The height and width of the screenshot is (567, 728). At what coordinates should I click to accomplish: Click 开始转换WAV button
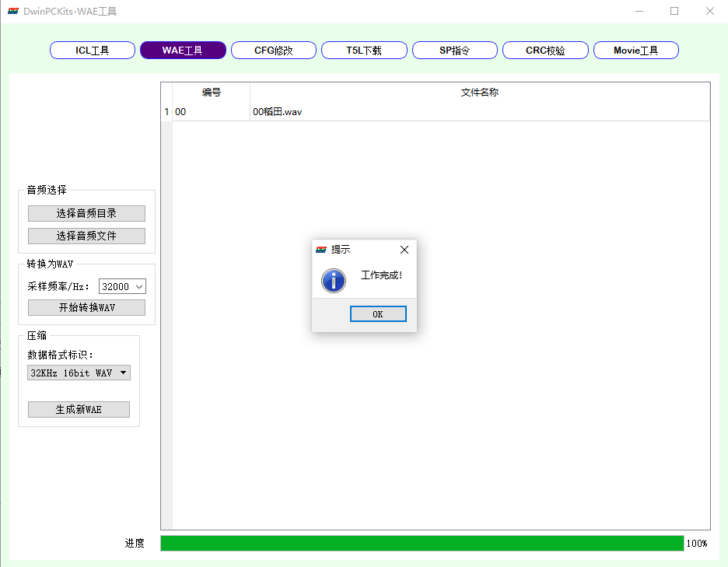[86, 308]
